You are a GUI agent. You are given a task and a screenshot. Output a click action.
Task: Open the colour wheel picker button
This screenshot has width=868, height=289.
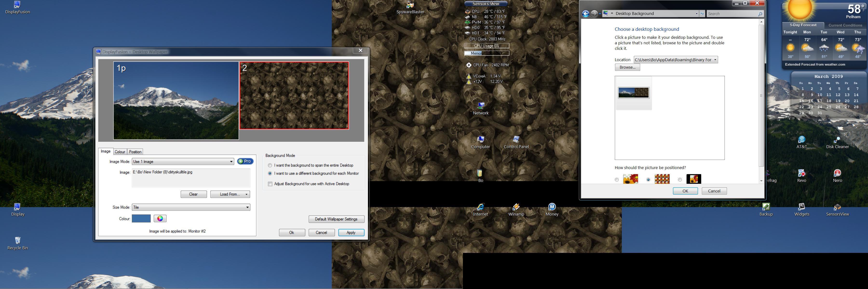160,219
